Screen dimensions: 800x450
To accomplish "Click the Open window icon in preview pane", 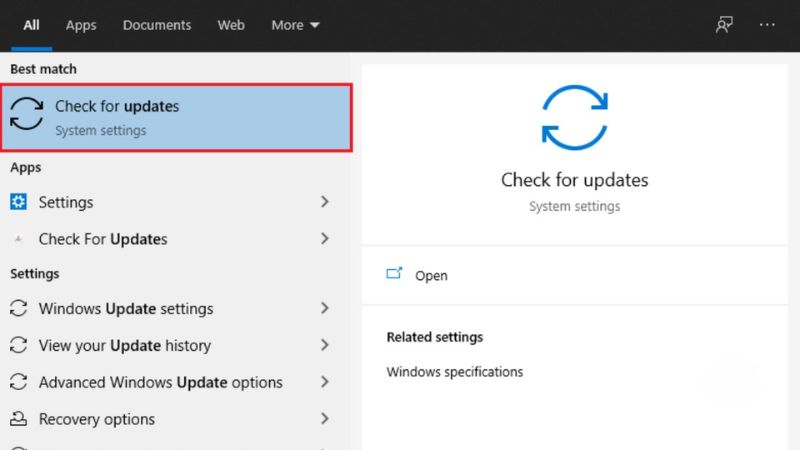I will [394, 274].
